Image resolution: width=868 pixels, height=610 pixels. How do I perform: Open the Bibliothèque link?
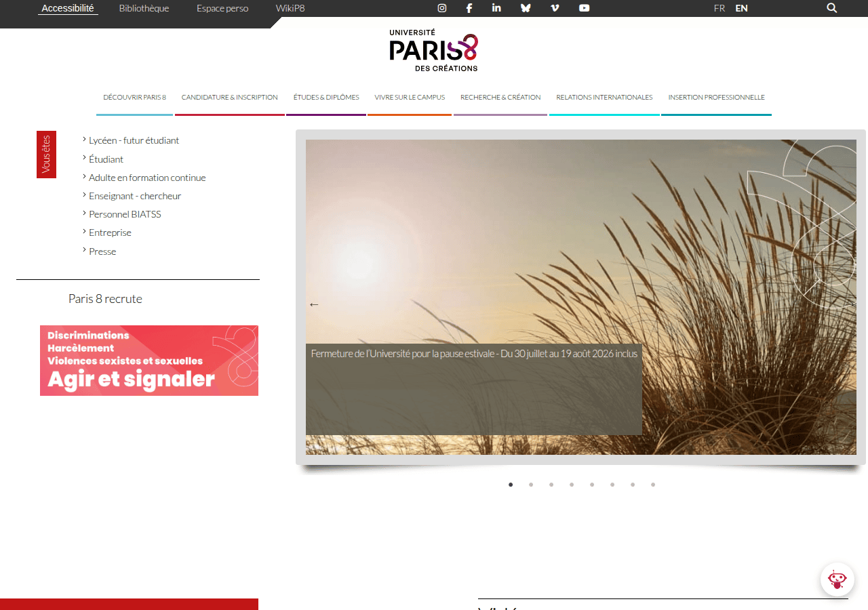point(144,8)
